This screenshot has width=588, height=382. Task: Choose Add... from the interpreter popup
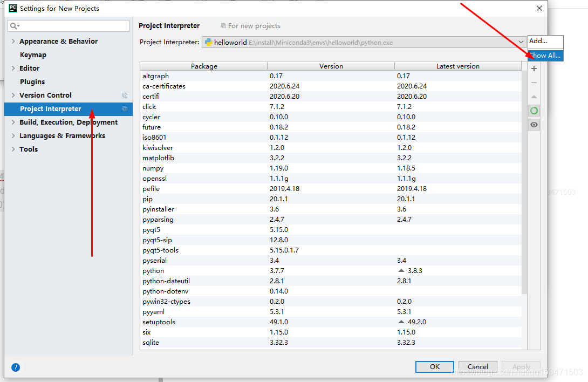pyautogui.click(x=545, y=42)
